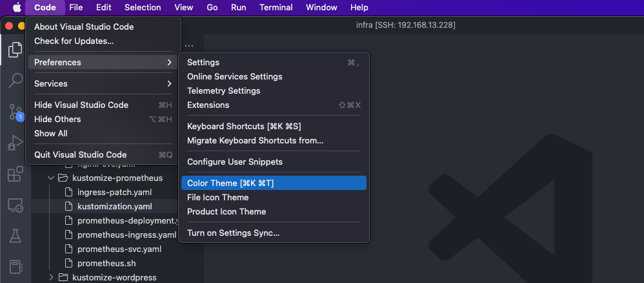
Task: Open Telemetry Settings entry
Action: point(274,90)
